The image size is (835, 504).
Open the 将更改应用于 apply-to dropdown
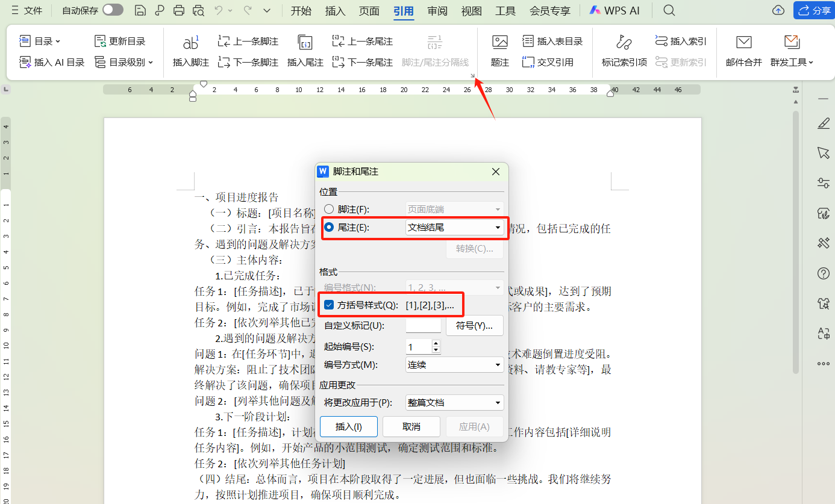pyautogui.click(x=454, y=402)
